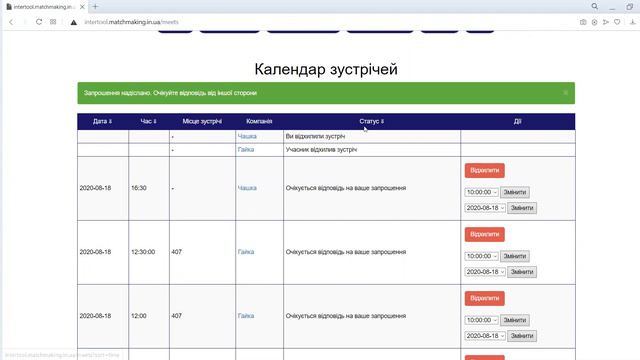640x360 pixels.
Task: Open date dropdown for 12:00 meeting
Action: tap(485, 336)
